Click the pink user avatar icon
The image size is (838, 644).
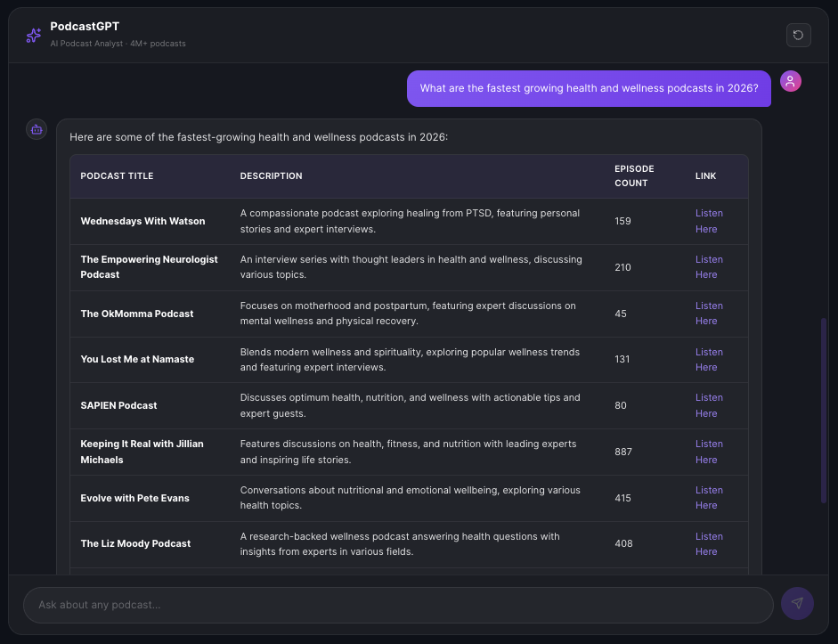click(791, 81)
